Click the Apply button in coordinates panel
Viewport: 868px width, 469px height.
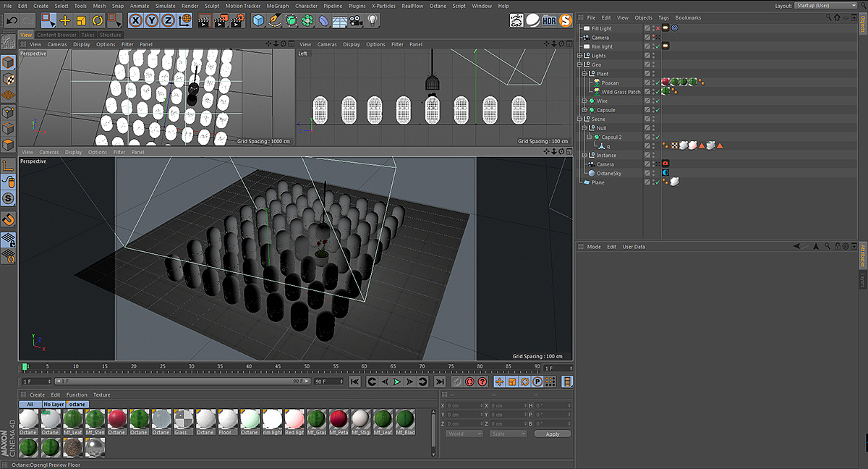coord(553,434)
